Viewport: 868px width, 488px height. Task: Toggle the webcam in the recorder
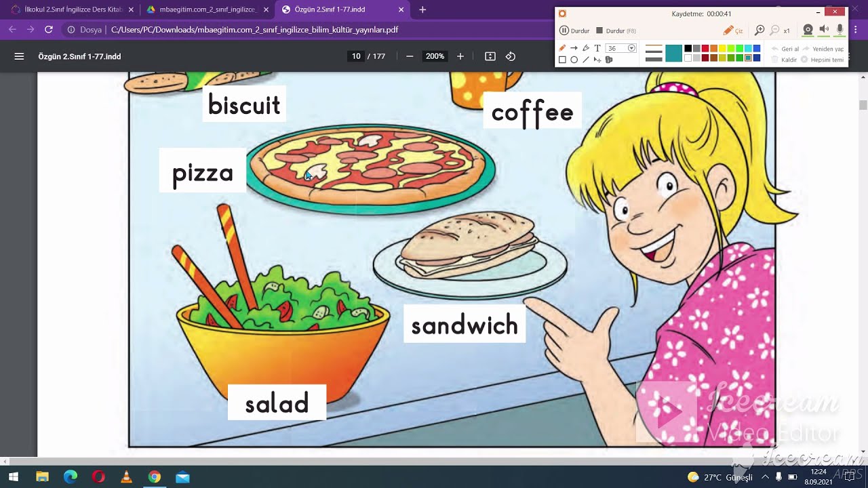click(x=808, y=30)
